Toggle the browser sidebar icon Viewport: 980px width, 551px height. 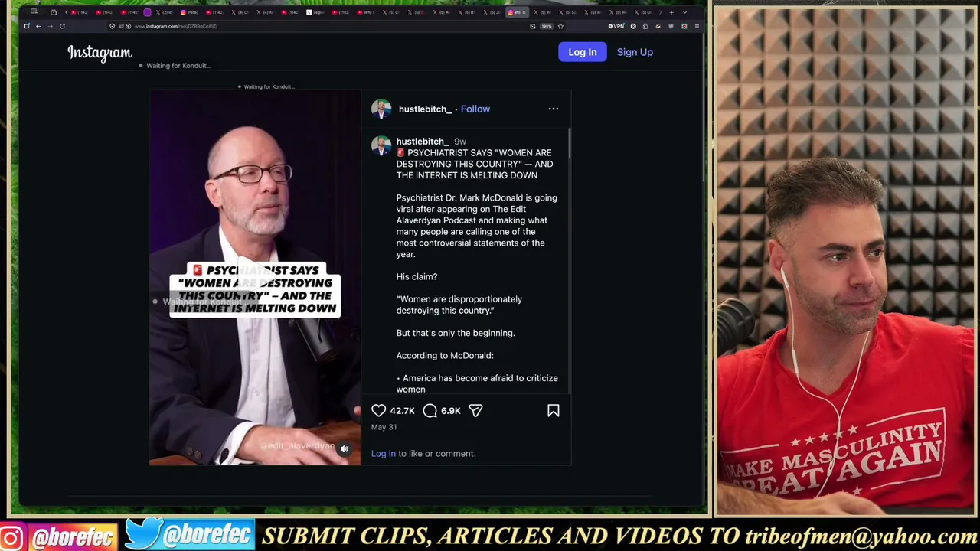click(x=27, y=26)
